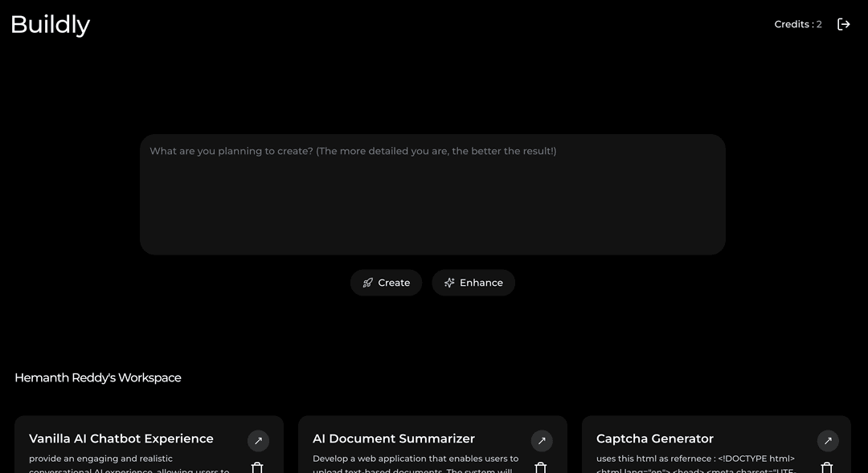
Task: Open the Vanilla AI Chatbot Experience arrow icon
Action: tap(258, 441)
